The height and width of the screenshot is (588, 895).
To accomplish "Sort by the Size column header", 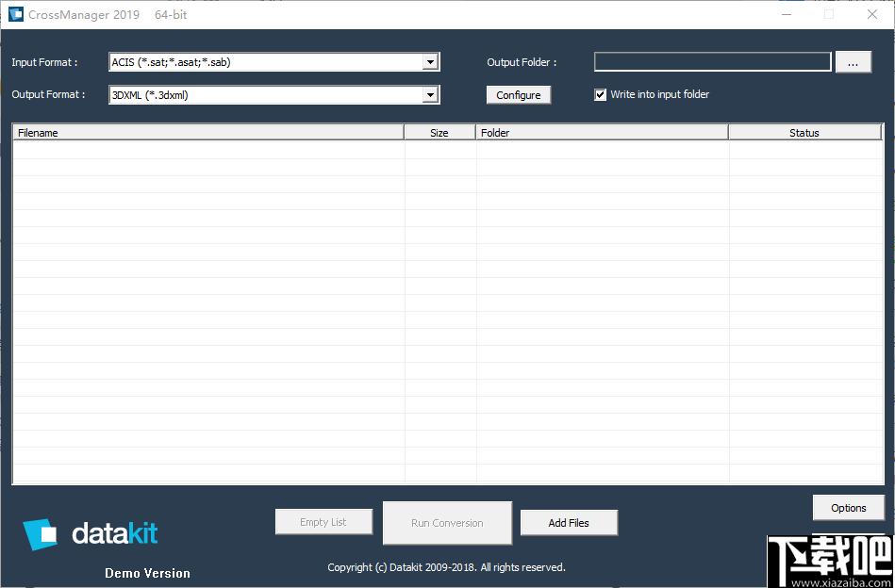I will 439,132.
